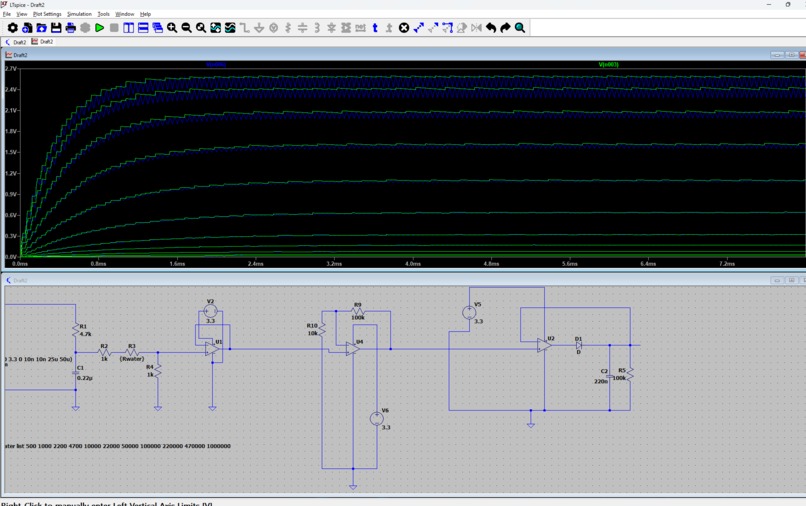Switch to the Draft2 waveform tab
The height and width of the screenshot is (506, 806).
pos(42,42)
